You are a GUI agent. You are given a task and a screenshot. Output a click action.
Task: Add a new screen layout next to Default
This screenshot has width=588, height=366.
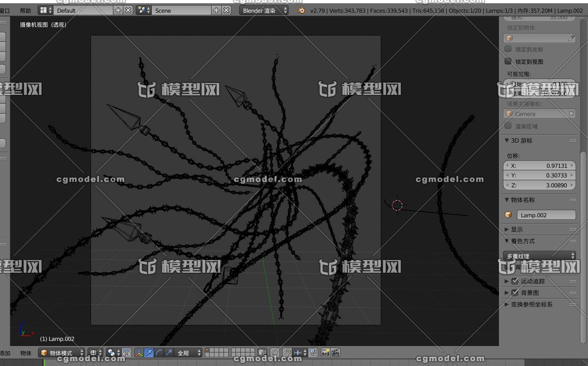point(118,10)
